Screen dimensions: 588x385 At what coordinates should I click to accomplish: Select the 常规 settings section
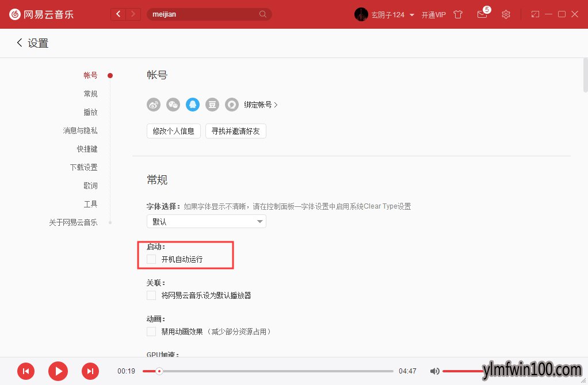[90, 94]
